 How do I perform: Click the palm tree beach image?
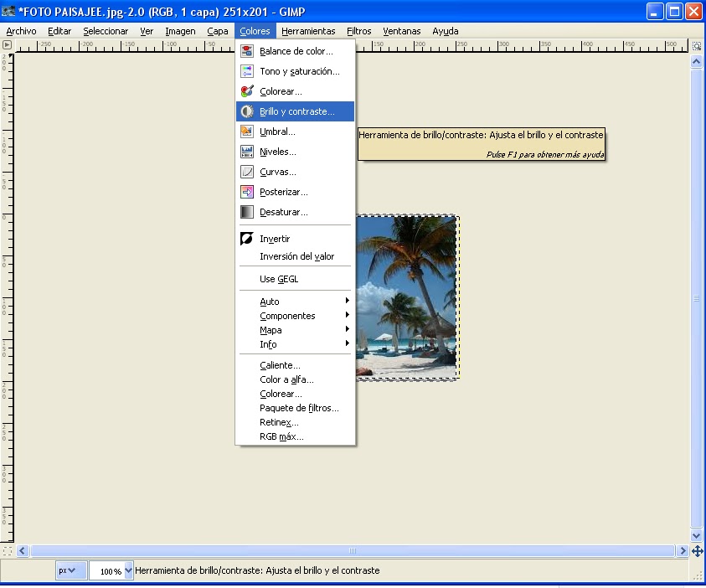coord(407,297)
